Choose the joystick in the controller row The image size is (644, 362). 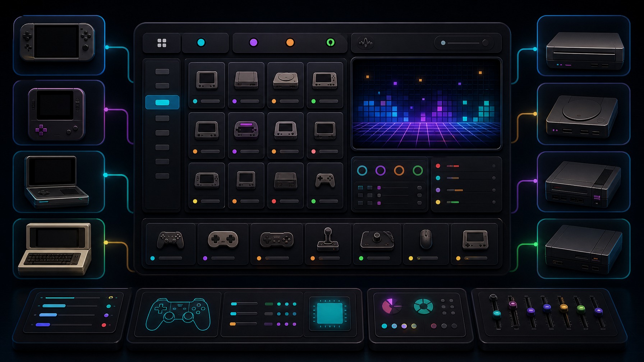[x=328, y=244]
